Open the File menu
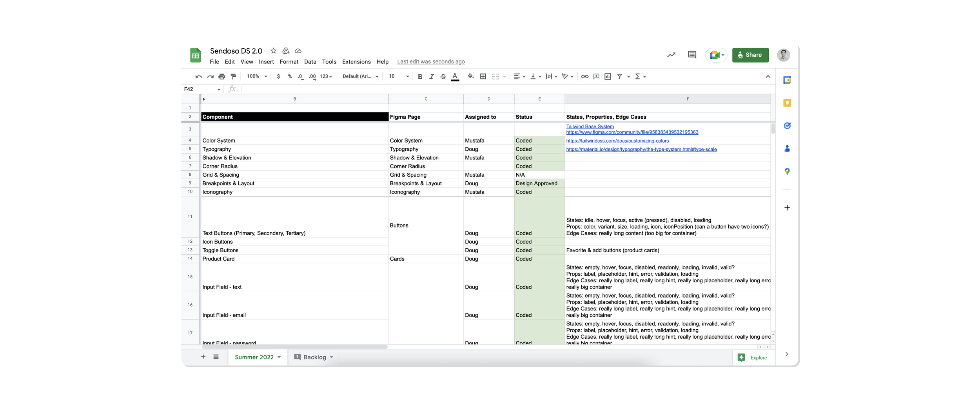980x408 pixels. [214, 62]
